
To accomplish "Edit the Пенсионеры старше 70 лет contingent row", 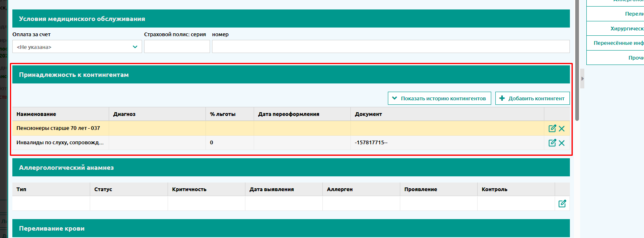I will tap(552, 128).
